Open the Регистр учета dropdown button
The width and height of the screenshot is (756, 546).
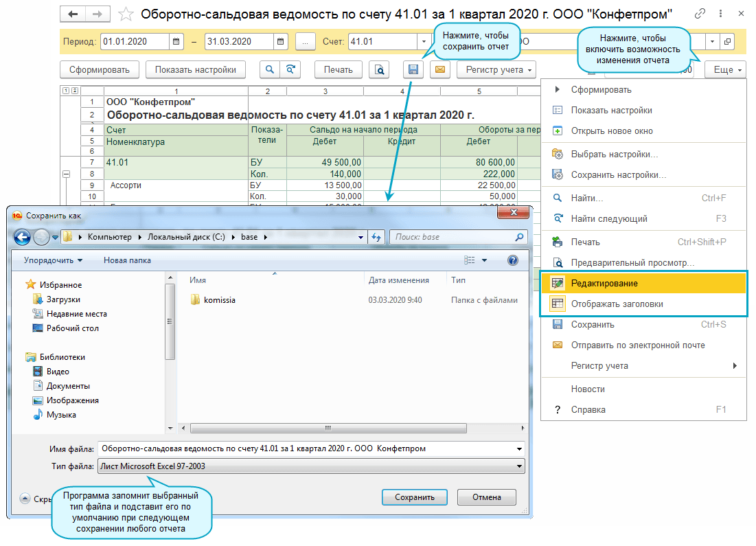click(x=496, y=69)
